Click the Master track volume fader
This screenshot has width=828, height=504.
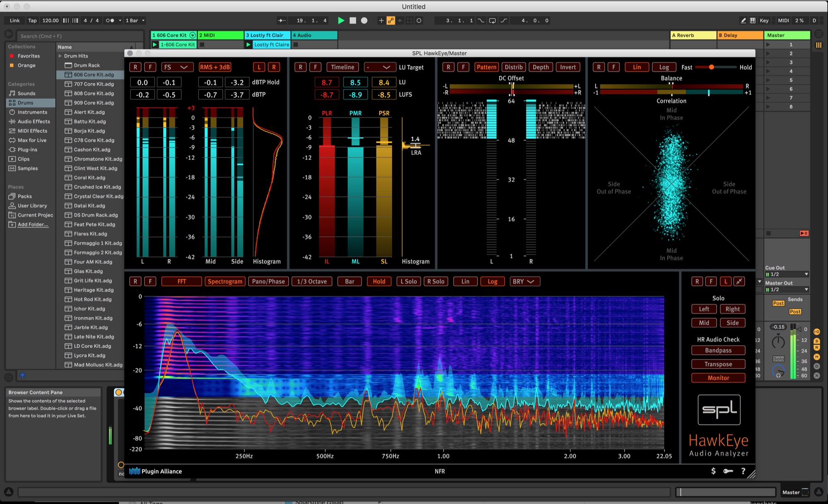[799, 329]
